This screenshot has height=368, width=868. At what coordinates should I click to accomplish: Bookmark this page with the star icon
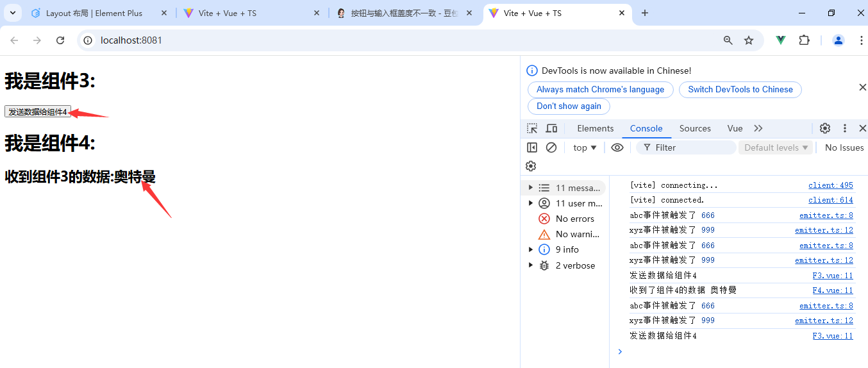coord(749,40)
